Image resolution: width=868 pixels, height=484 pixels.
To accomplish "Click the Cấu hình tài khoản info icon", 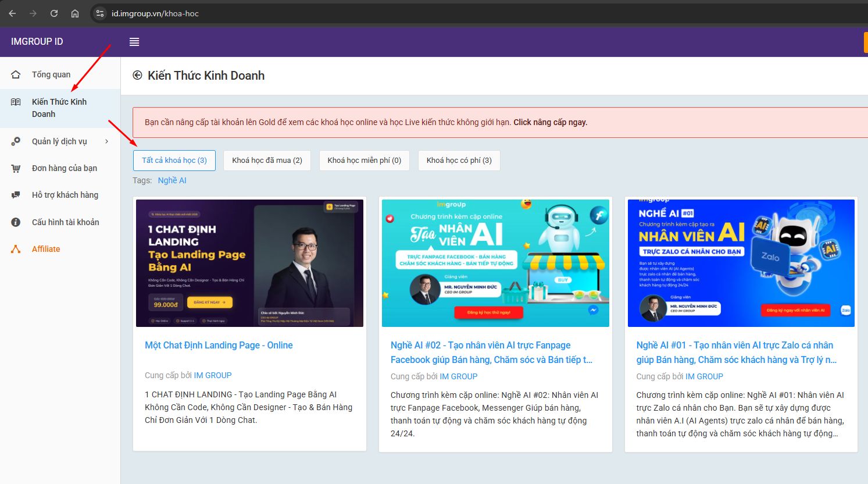I will pos(16,222).
